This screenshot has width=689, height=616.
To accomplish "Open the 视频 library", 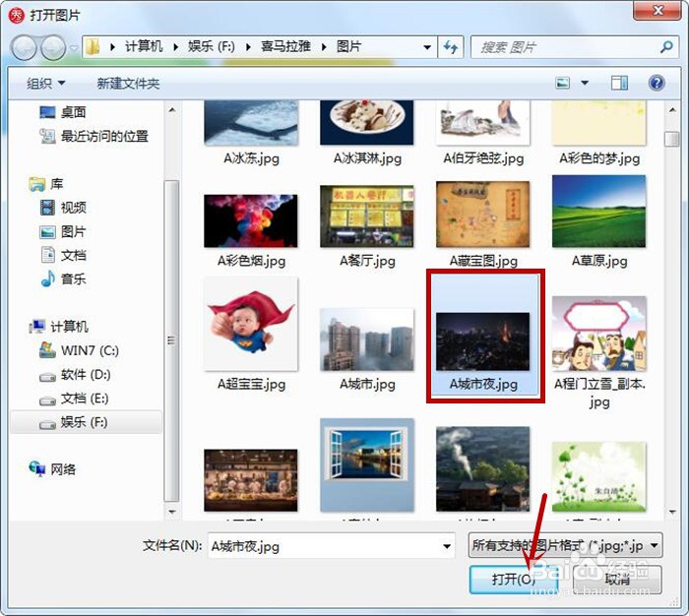I will [62, 208].
